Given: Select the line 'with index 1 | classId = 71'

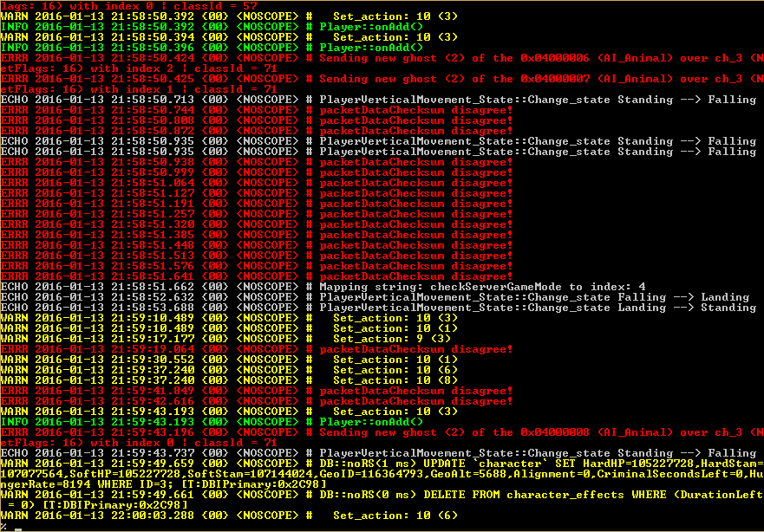Looking at the screenshot, I should 139,89.
